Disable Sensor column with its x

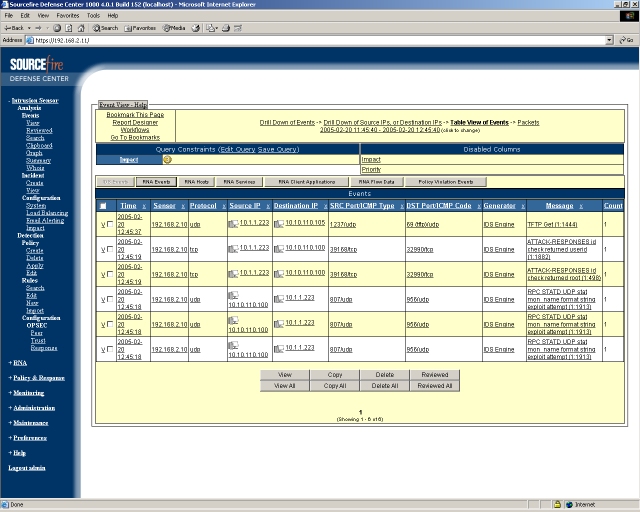(x=183, y=206)
